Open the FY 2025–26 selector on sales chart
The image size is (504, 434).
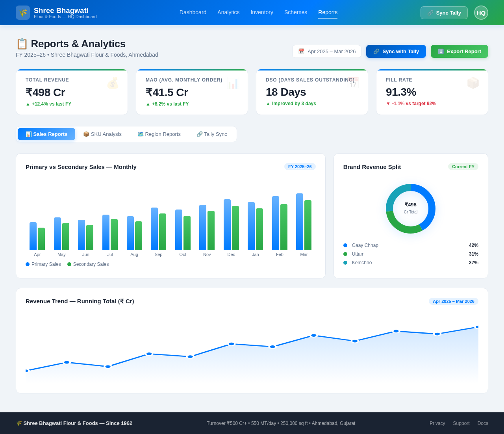[x=299, y=166]
